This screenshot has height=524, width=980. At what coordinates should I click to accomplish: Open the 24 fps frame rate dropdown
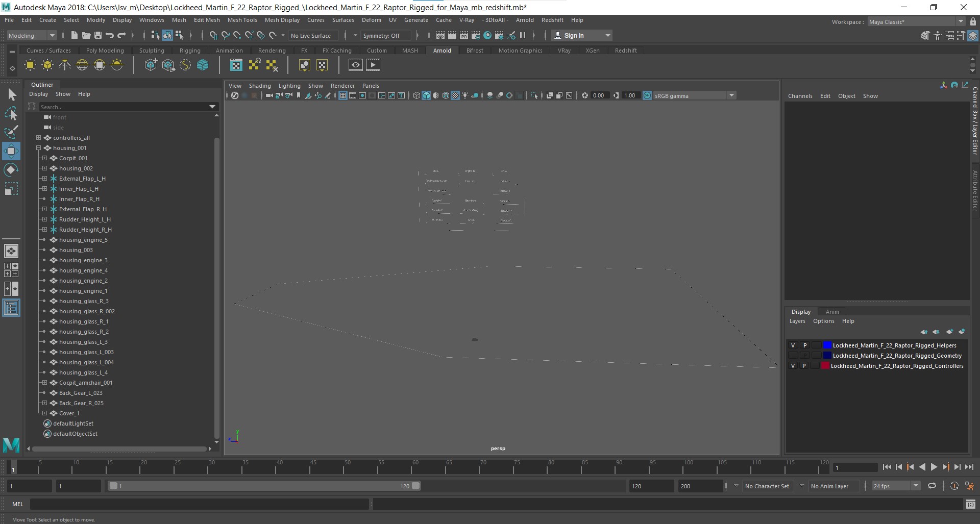(x=896, y=486)
